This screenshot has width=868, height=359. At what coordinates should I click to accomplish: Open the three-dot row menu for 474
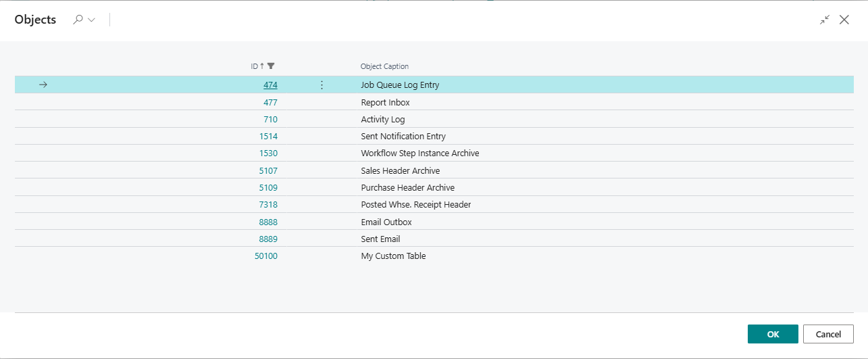point(322,85)
